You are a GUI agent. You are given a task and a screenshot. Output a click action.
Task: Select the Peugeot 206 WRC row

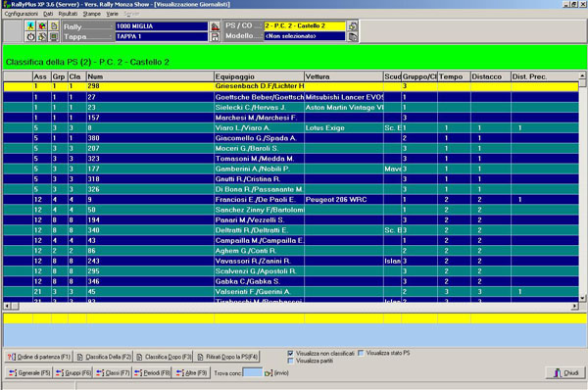291,200
